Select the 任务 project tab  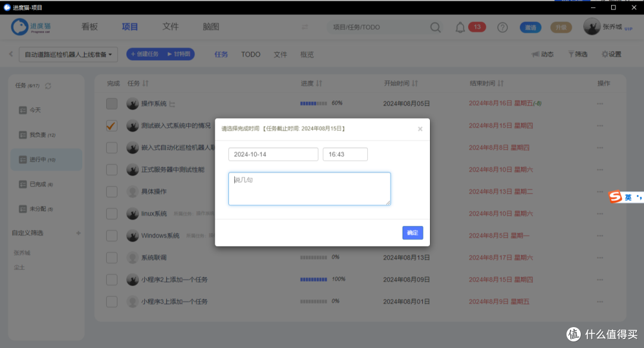tap(221, 55)
